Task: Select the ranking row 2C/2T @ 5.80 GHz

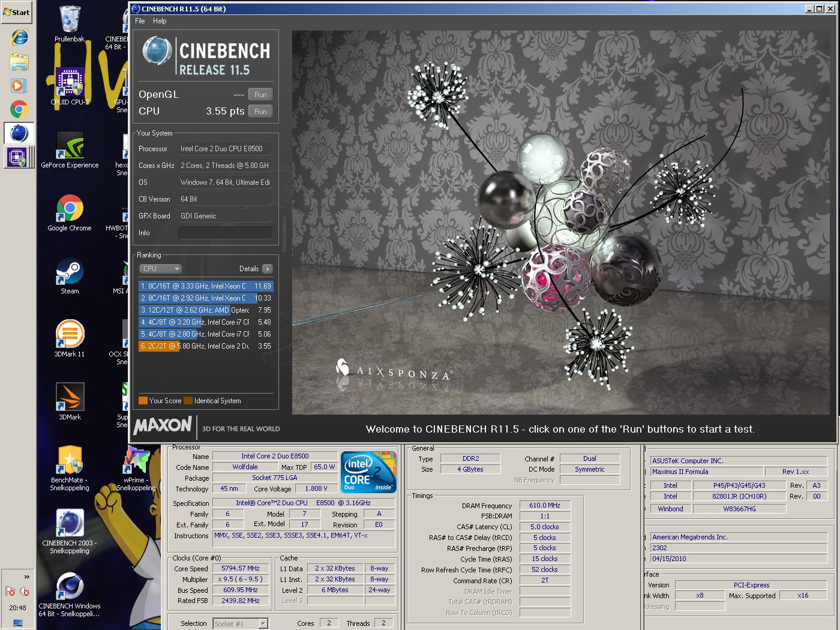Action: 206,346
